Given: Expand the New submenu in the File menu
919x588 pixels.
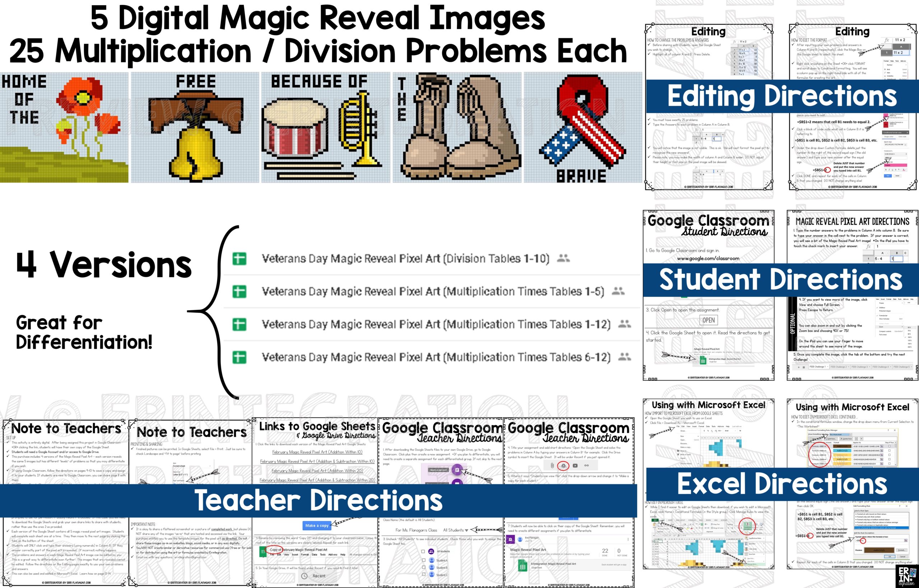Looking at the screenshot, I should [x=689, y=436].
